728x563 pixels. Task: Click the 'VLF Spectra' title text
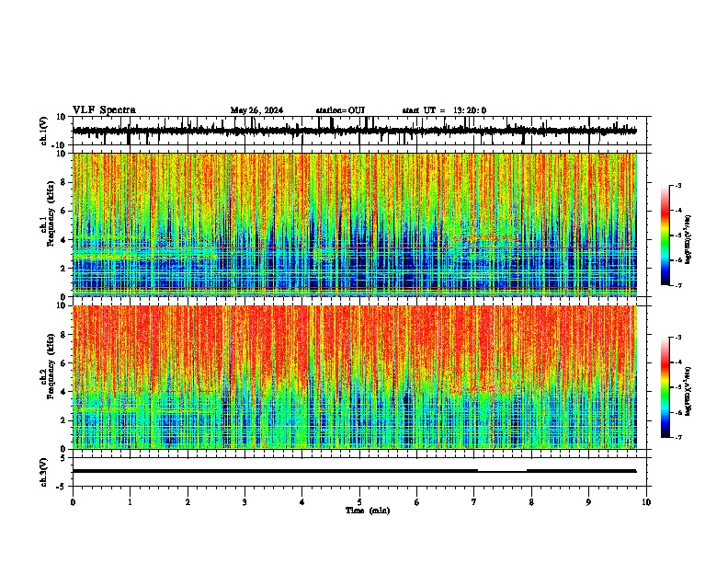point(104,110)
